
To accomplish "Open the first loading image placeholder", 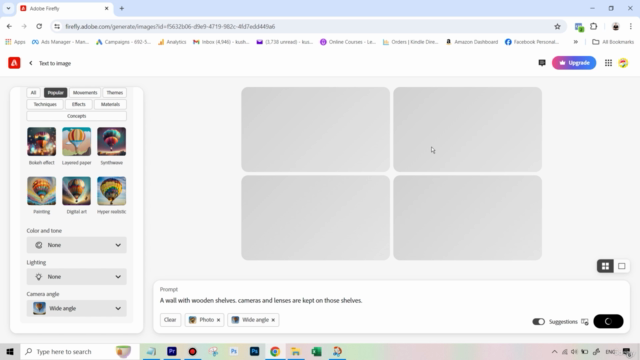I will click(x=315, y=129).
